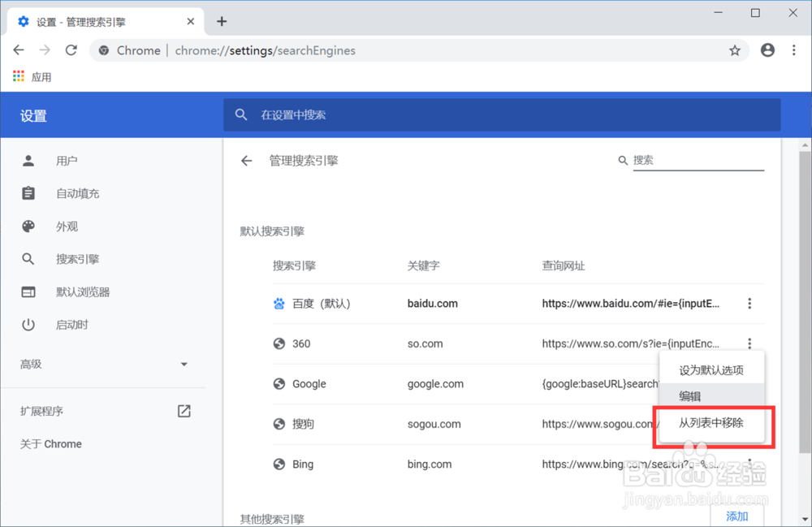Open Chrome's three-dot main menu

point(793,50)
